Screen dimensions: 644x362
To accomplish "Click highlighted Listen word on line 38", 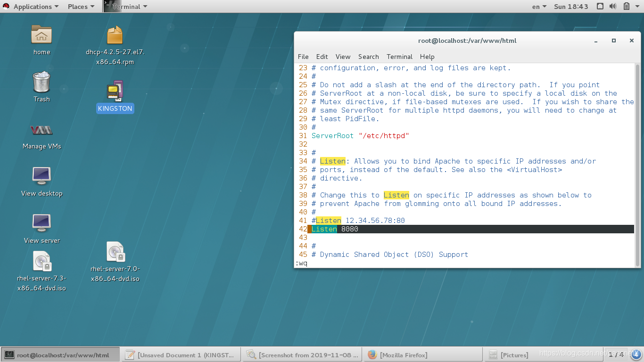I will click(396, 195).
